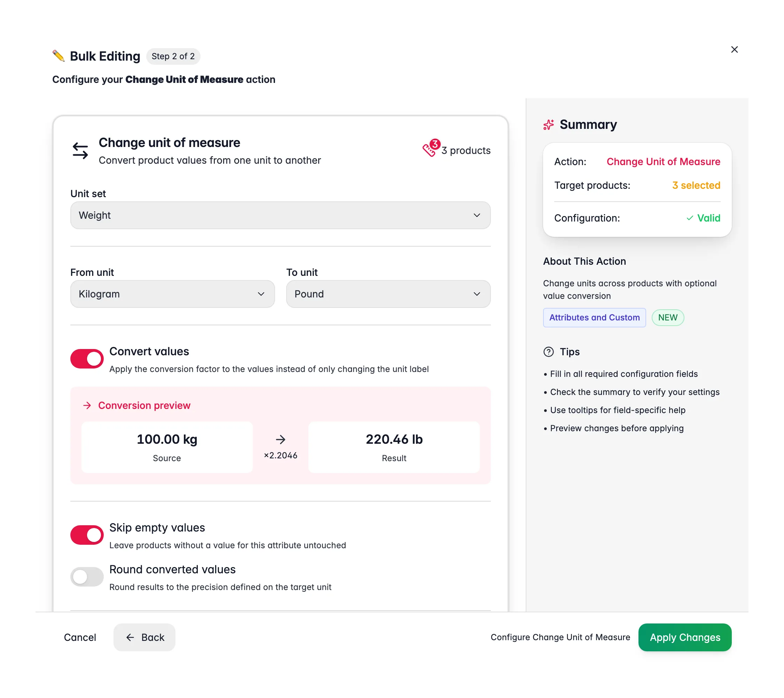Open the Unit set Weight dropdown
The image size is (784, 698).
(x=280, y=215)
